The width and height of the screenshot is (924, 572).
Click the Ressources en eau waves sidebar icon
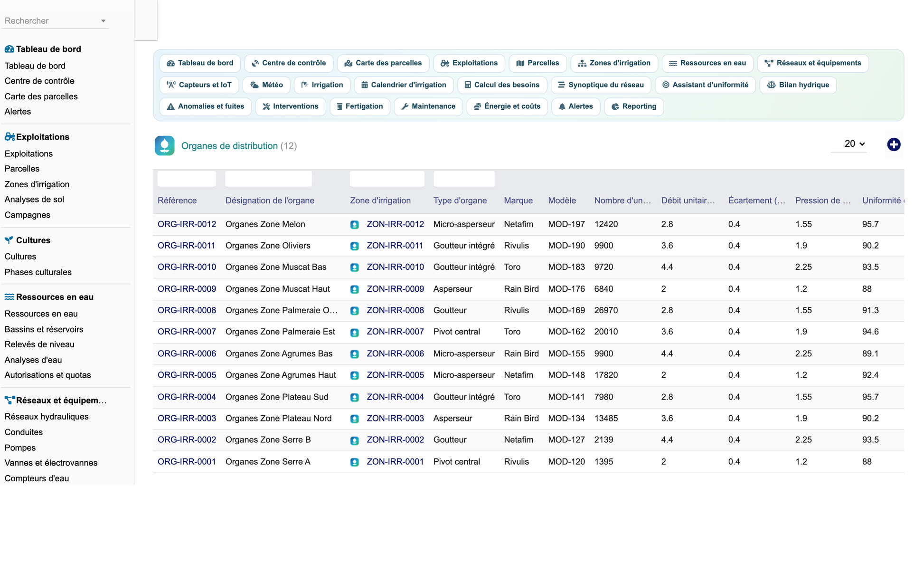coord(9,297)
